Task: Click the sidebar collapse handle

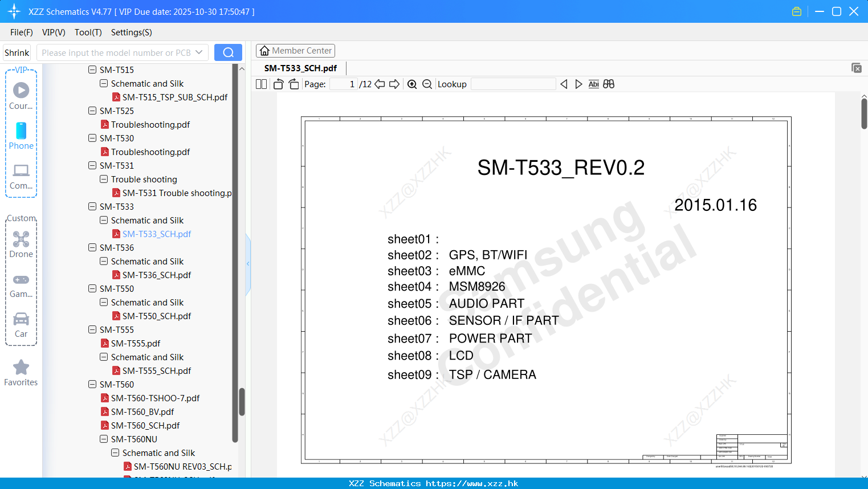Action: point(248,264)
